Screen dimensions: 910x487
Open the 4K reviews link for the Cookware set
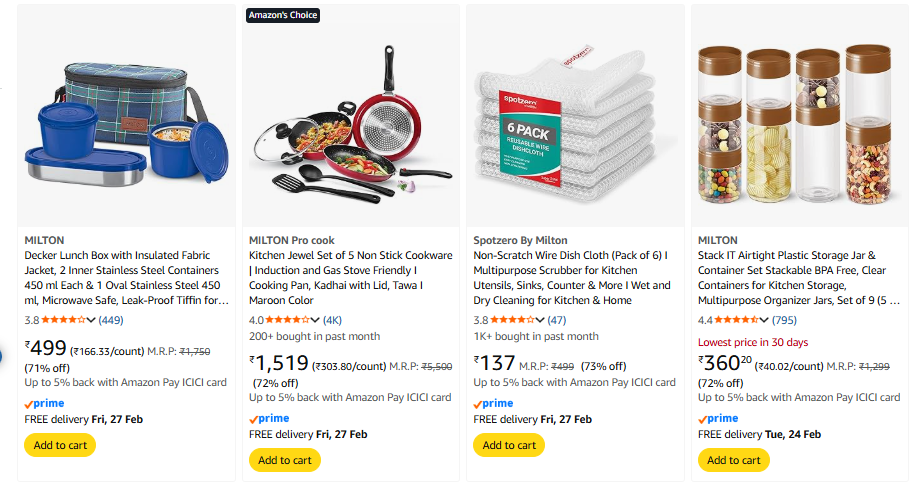coord(332,320)
